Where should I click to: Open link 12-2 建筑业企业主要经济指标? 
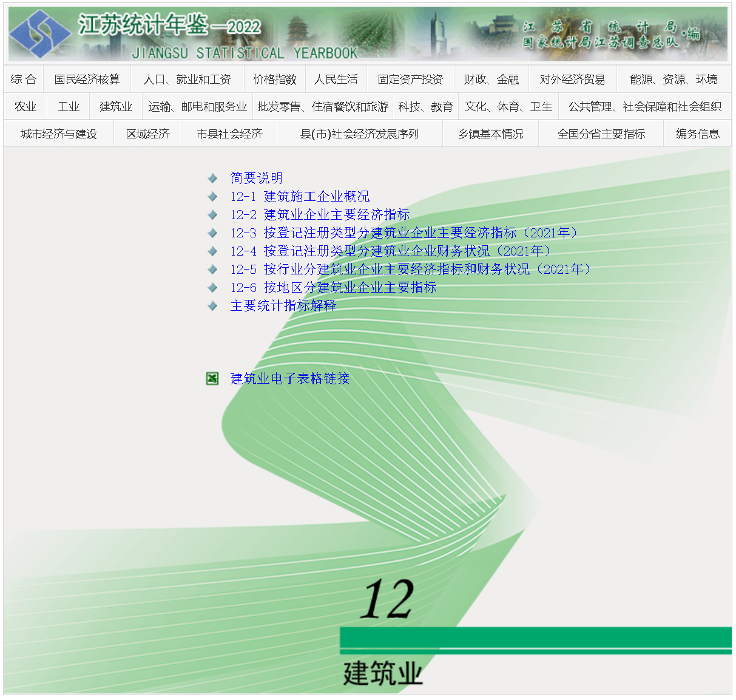(x=320, y=215)
